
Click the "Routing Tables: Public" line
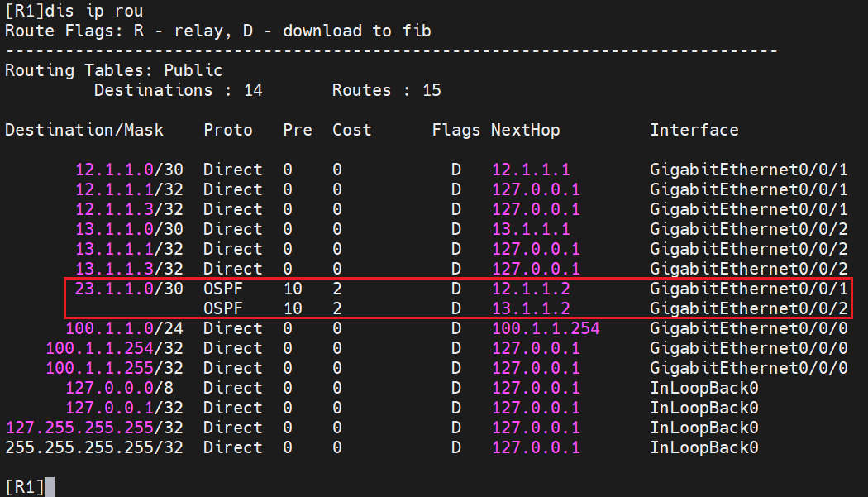click(113, 70)
